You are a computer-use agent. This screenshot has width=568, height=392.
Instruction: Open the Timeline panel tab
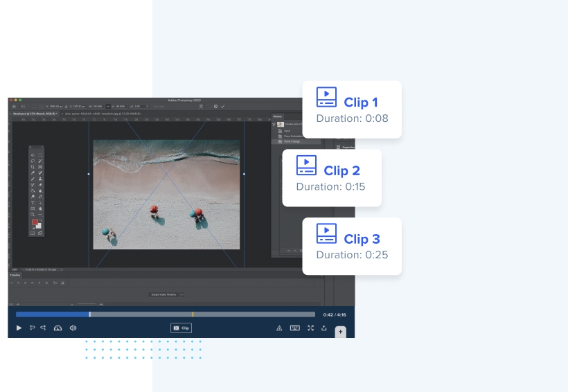[15, 276]
